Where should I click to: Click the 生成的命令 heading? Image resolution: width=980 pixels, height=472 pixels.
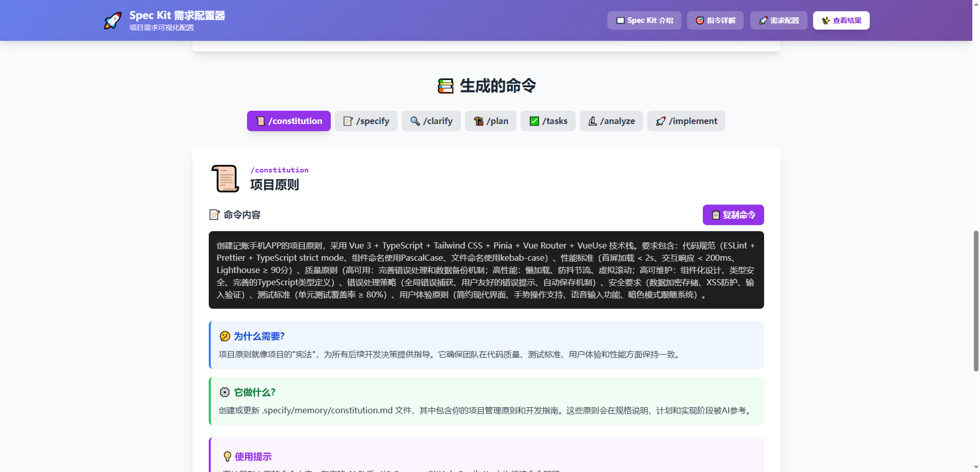[498, 86]
